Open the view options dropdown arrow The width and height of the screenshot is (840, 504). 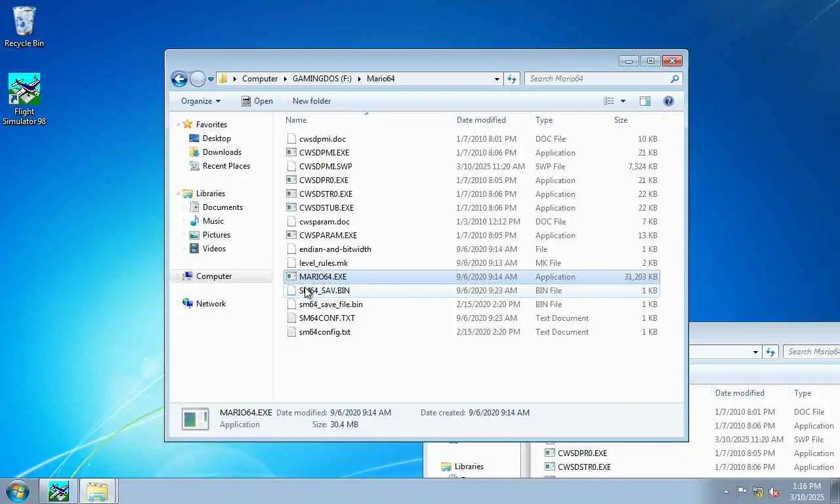tap(623, 101)
